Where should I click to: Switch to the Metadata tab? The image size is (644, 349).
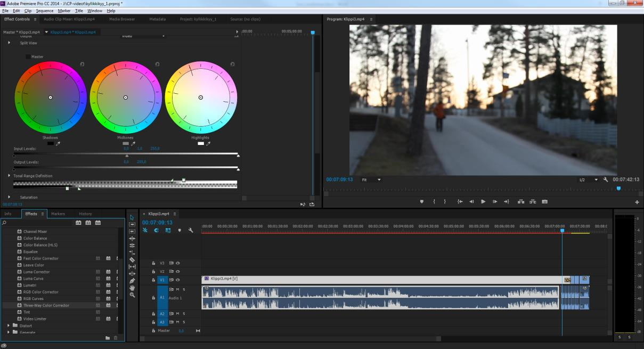pyautogui.click(x=157, y=19)
